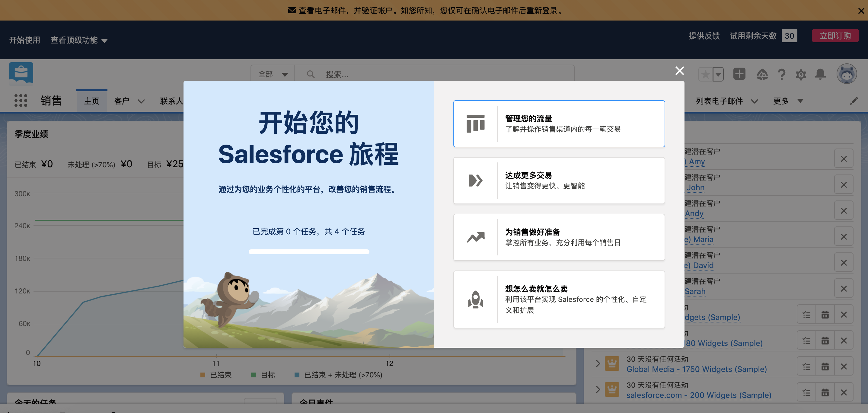
Task: Click the 立即订购 button
Action: coord(834,35)
